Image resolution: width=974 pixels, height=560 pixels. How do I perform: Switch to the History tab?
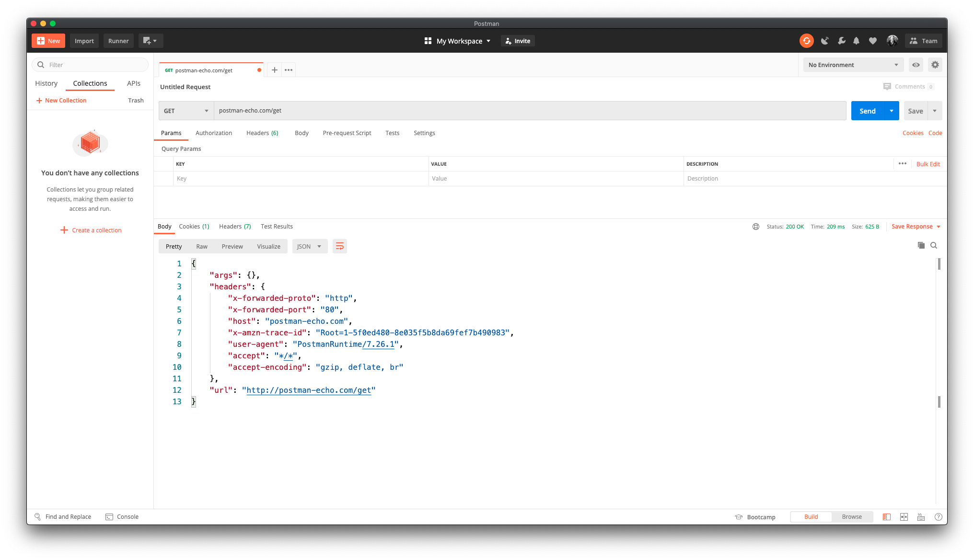(x=46, y=83)
